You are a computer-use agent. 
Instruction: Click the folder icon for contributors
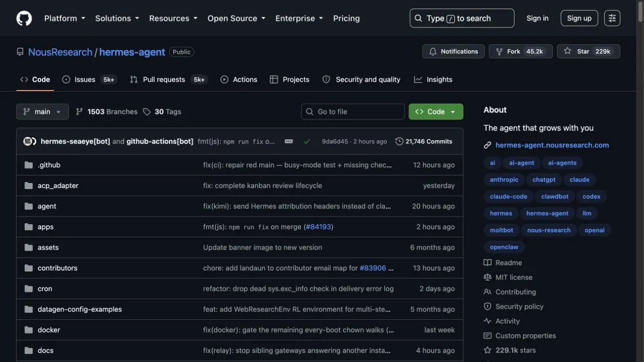click(29, 268)
